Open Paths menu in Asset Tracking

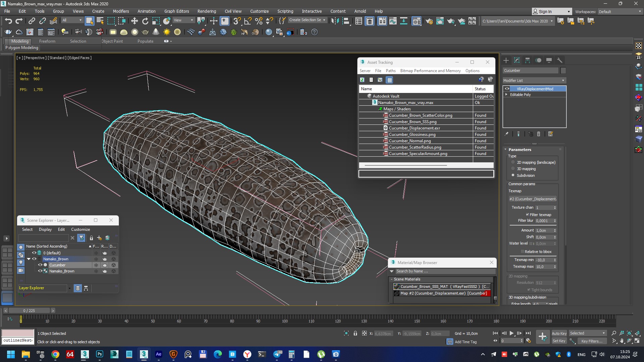(391, 71)
